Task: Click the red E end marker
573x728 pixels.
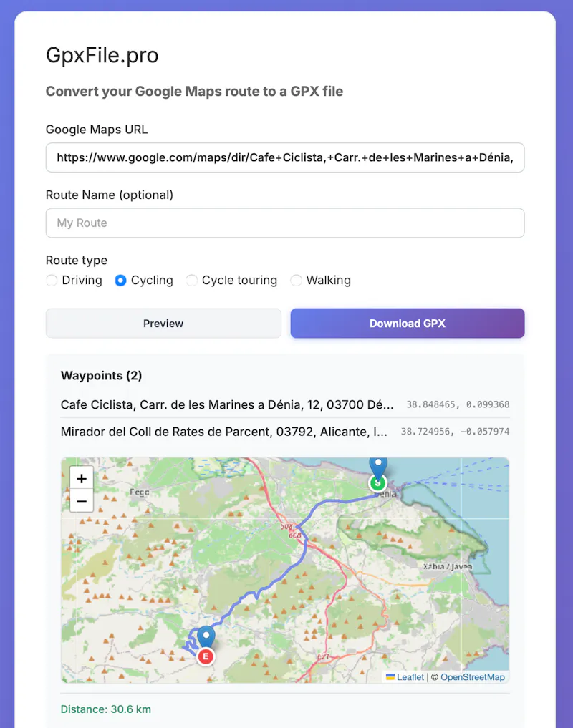Action: click(x=206, y=656)
